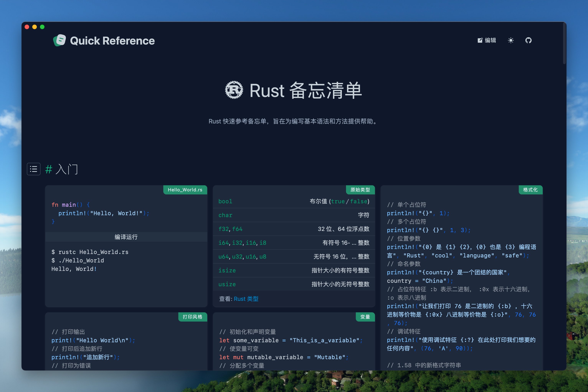Viewport: 588px width, 392px height.
Task: Click the window vertical scrollbar
Action: click(564, 44)
